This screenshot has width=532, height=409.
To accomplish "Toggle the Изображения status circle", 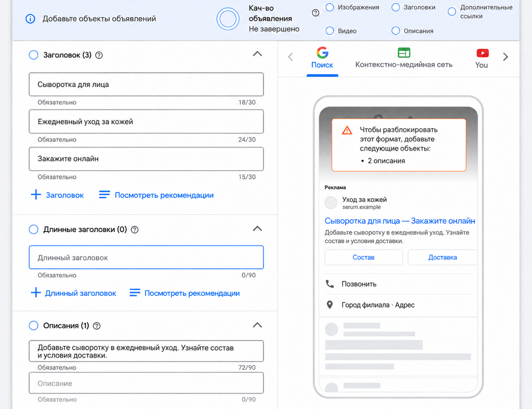I will click(x=330, y=7).
